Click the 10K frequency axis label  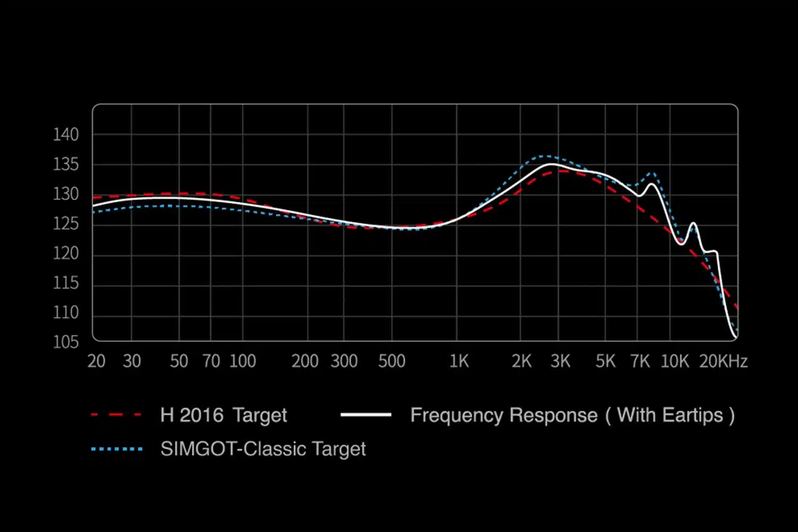point(675,361)
